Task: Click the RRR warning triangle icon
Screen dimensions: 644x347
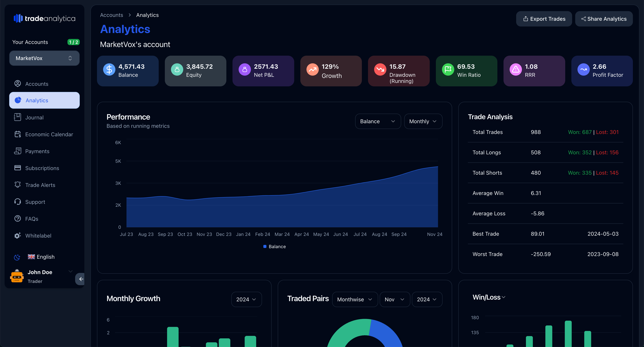Action: point(516,69)
